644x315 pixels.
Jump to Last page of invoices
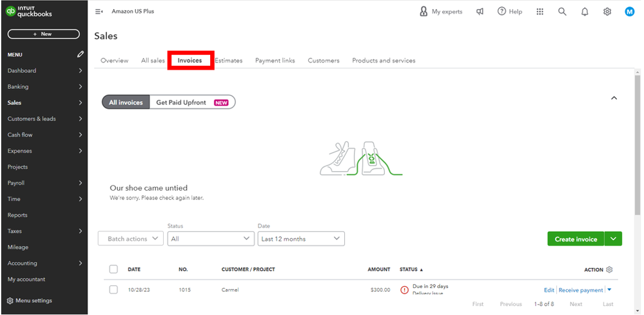(x=608, y=304)
